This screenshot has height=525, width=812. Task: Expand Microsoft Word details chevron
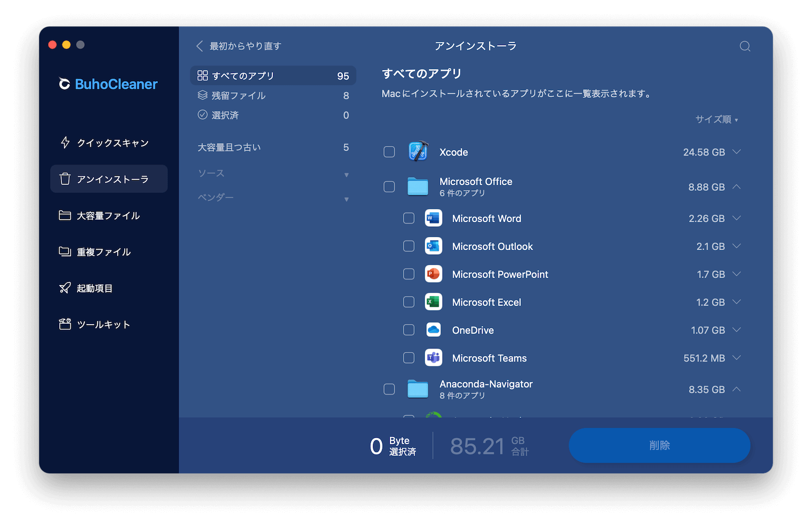737,218
